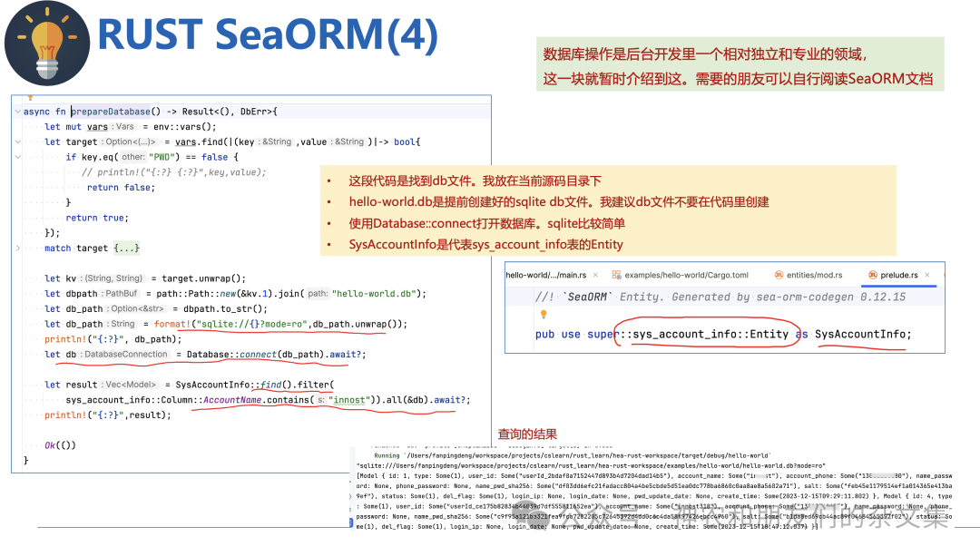Click the prepareDatabase function name
Image resolution: width=980 pixels, height=556 pixels.
[x=111, y=112]
